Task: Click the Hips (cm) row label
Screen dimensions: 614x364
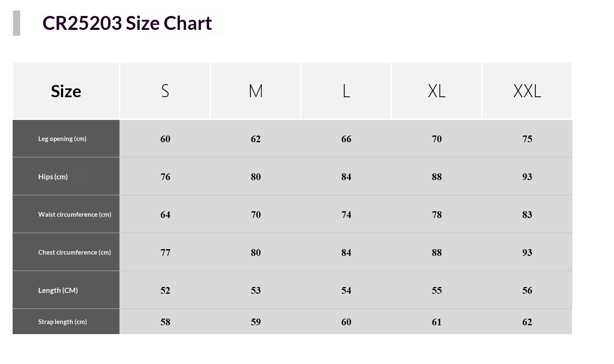Action: tap(53, 177)
